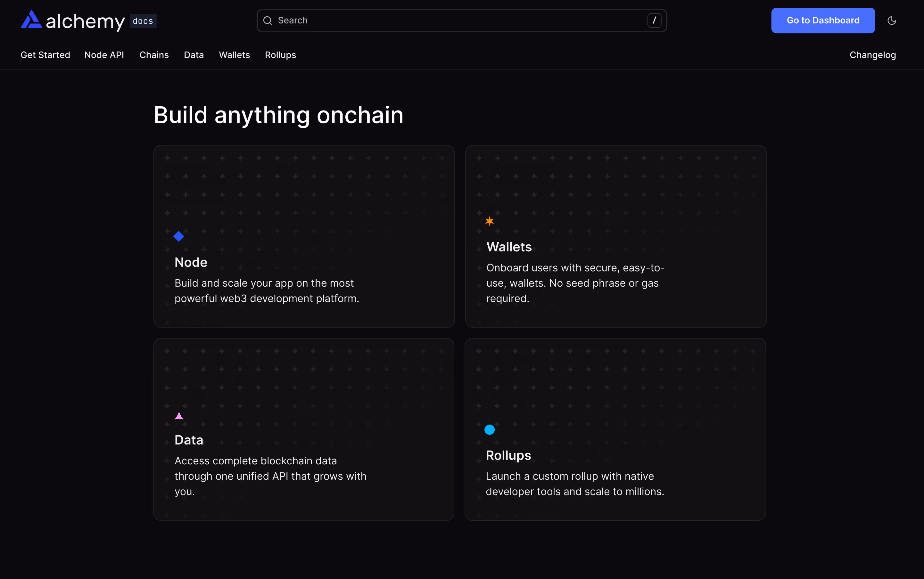
Task: Click the blue diamond Node icon
Action: [179, 236]
